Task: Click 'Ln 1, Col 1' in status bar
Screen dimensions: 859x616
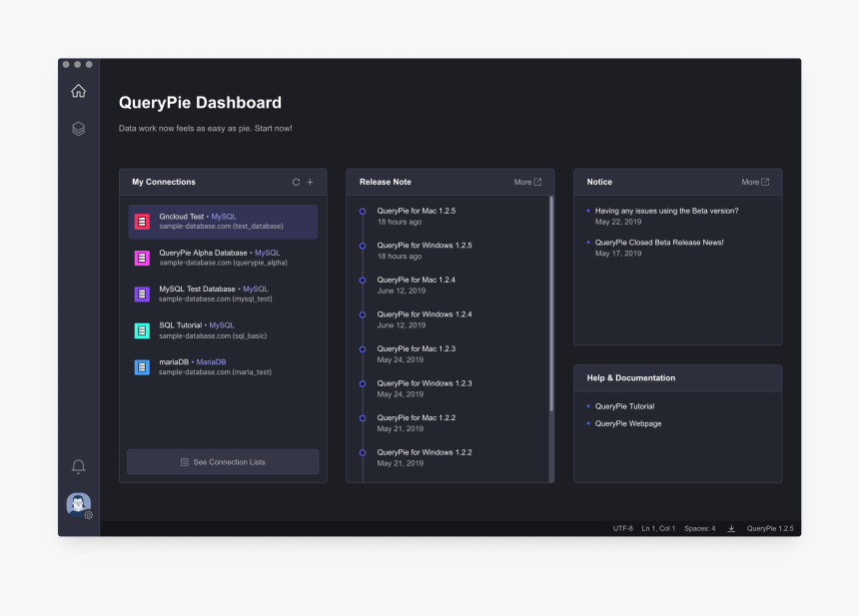Action: click(x=658, y=528)
